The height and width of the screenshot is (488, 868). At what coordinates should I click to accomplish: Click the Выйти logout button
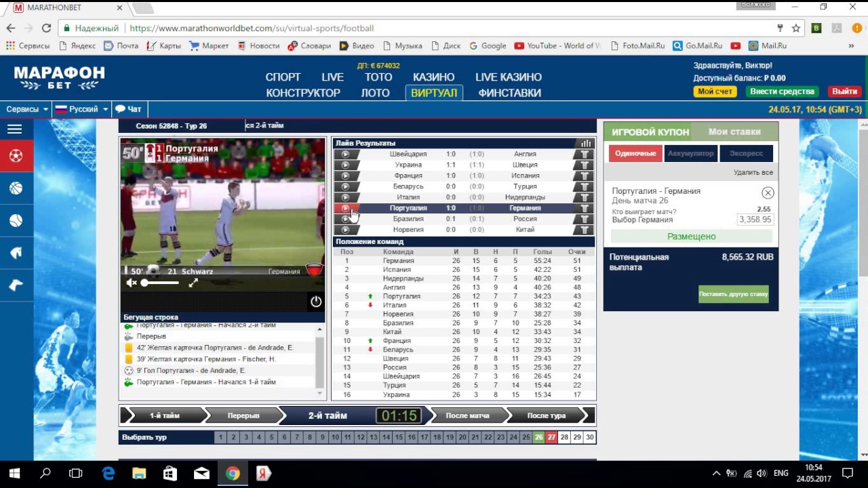click(x=844, y=91)
